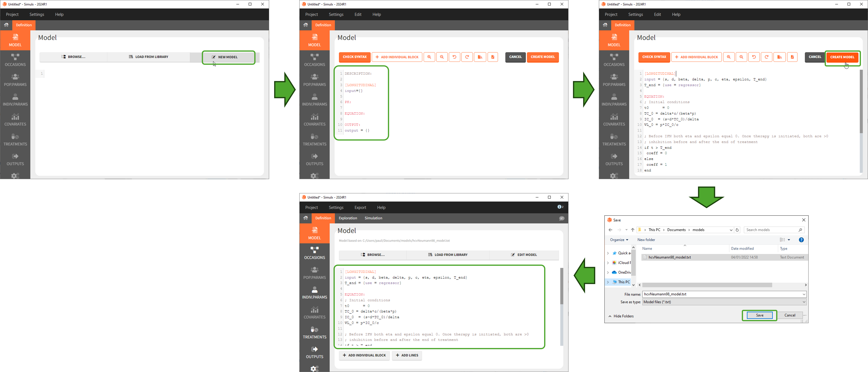Open the Organize dropdown
Screen dimensions: 868x372
click(619, 240)
